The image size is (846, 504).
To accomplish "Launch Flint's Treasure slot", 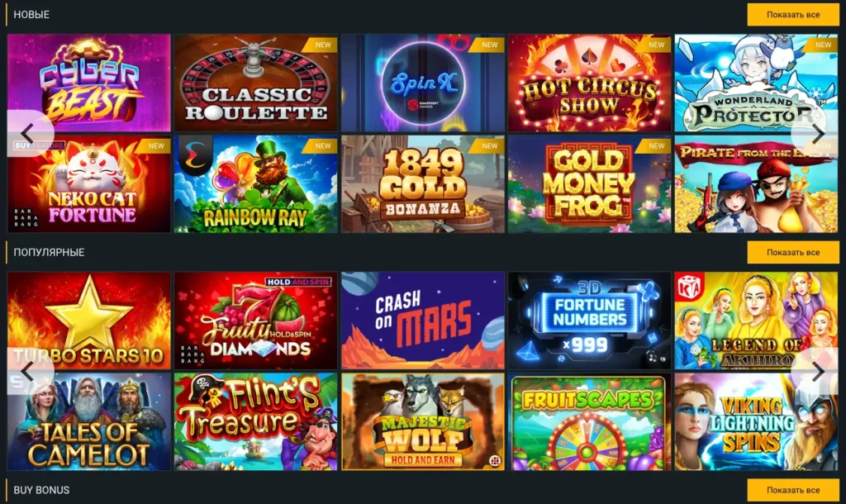I will coord(256,421).
